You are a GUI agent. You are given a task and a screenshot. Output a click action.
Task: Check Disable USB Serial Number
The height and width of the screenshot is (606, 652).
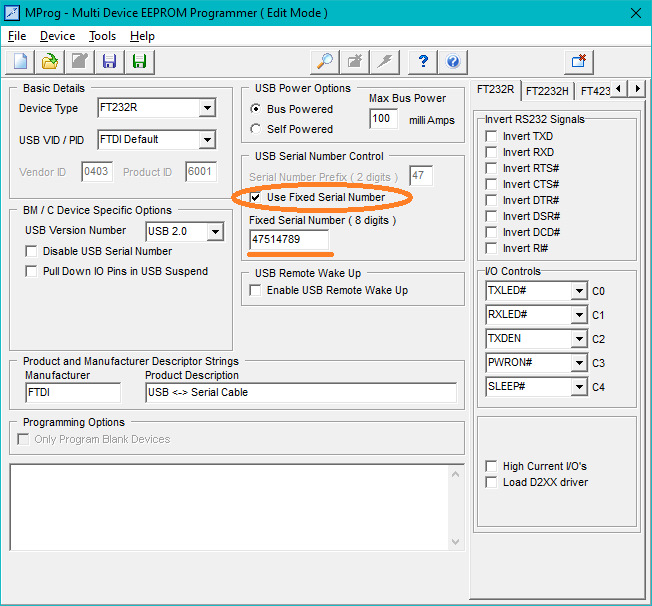(31, 251)
